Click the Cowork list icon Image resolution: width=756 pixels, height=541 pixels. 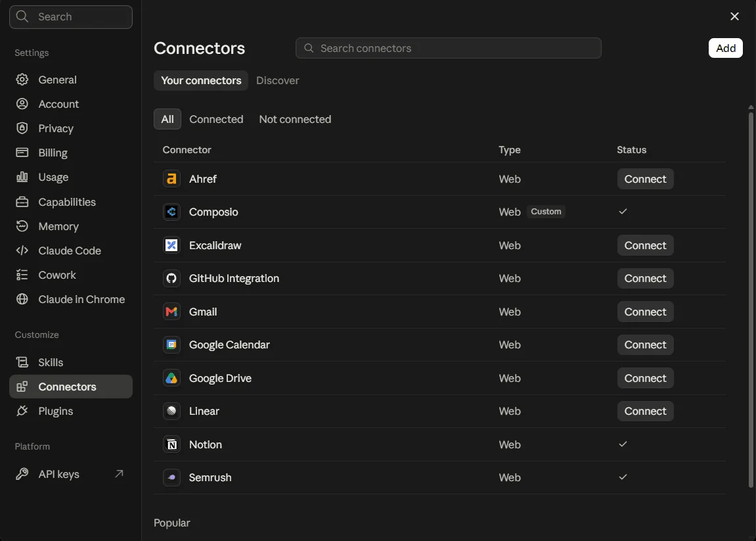(22, 275)
